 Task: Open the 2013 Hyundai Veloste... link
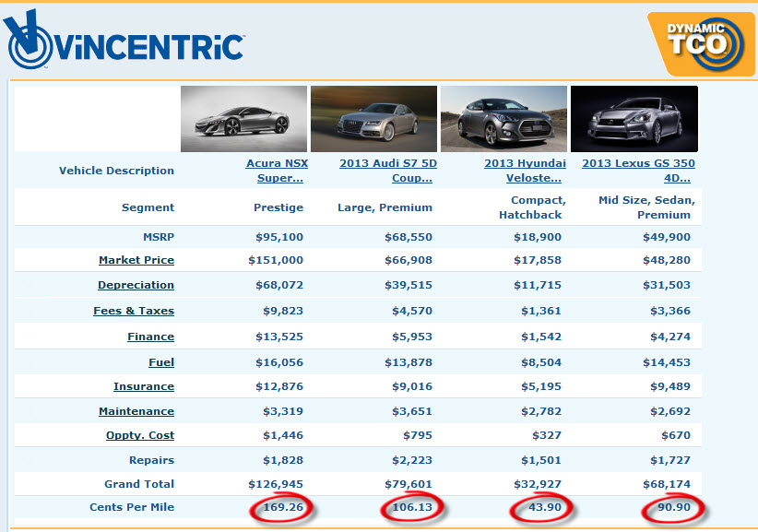coord(525,171)
